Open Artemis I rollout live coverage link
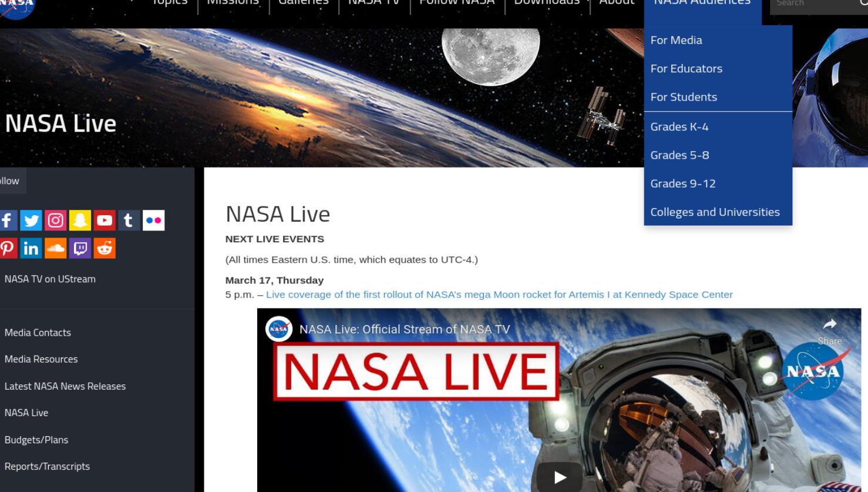 point(499,294)
